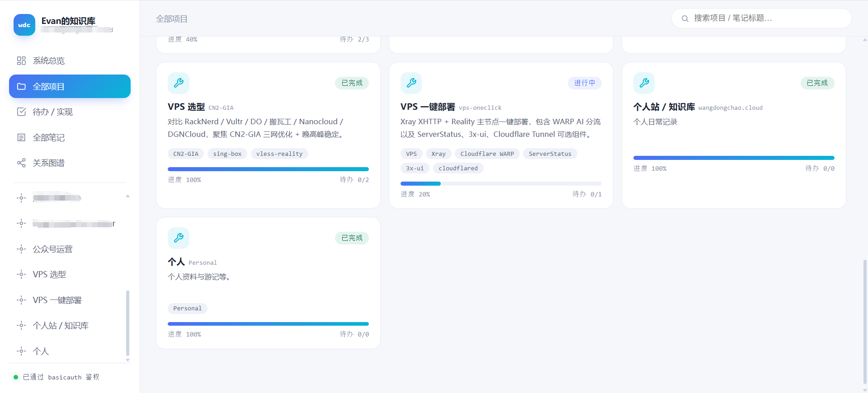Click the 100% progress bar on VPS 选型 card
Viewport: 868px width, 393px height.
(268, 169)
